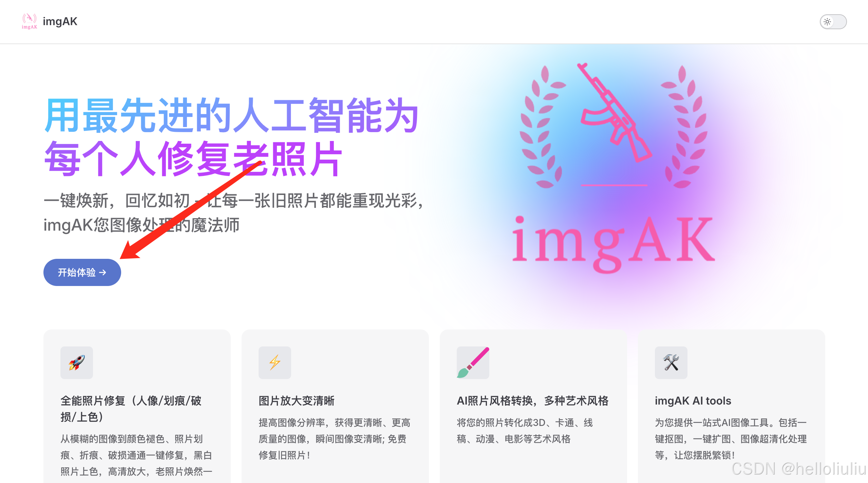Image resolution: width=868 pixels, height=483 pixels.
Task: Click the rocket icon on photo repair card
Action: coord(77,362)
